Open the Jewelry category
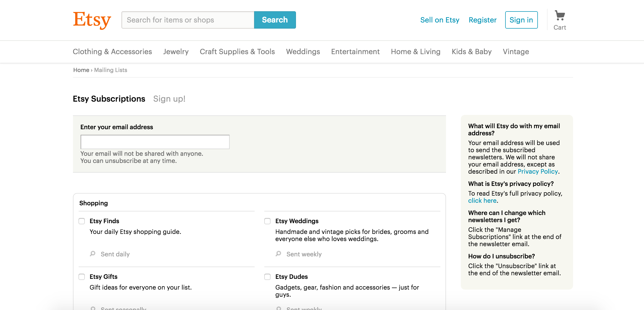The image size is (644, 310). tap(176, 52)
